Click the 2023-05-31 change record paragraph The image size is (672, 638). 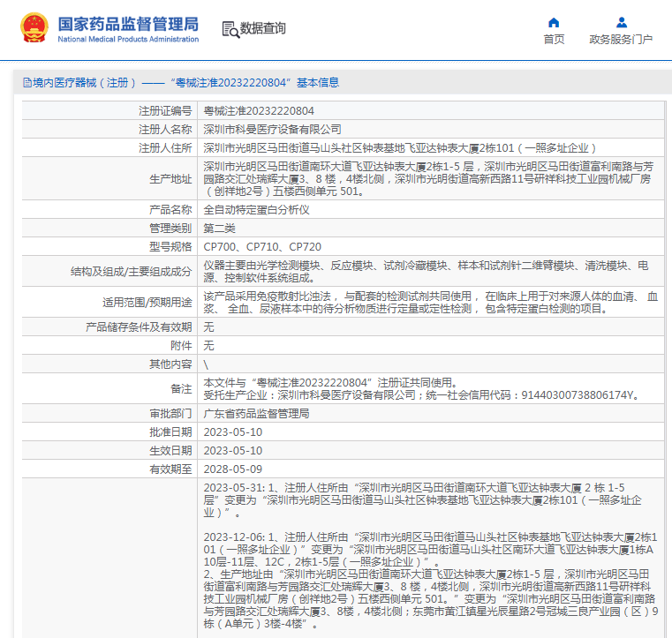click(423, 500)
